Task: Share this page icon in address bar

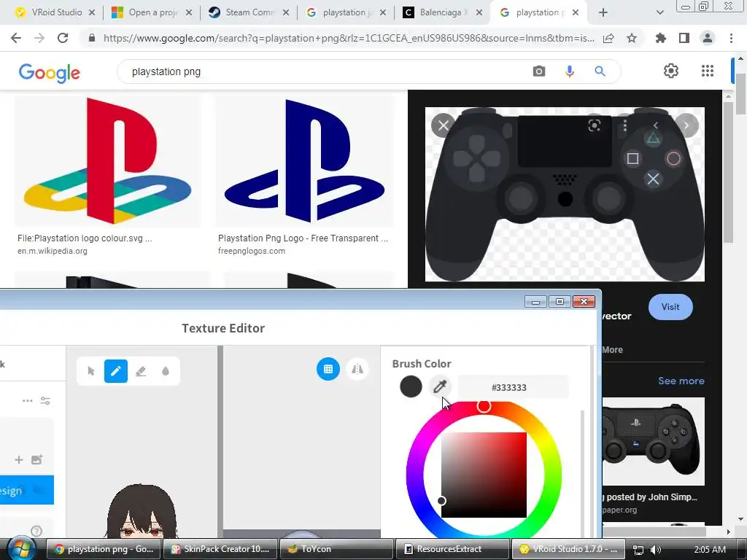Action: pos(608,38)
